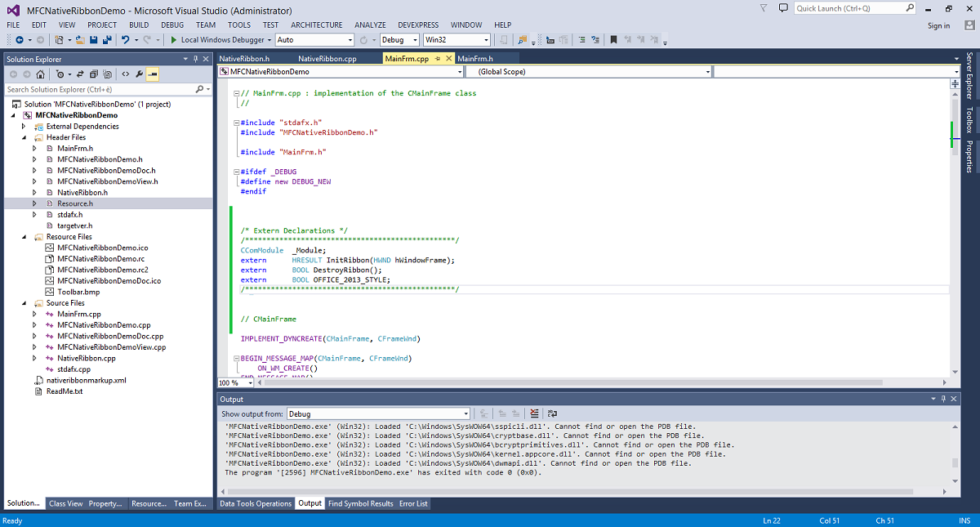
Task: Click View Code icon in Solution Explorer
Action: pyautogui.click(x=126, y=74)
